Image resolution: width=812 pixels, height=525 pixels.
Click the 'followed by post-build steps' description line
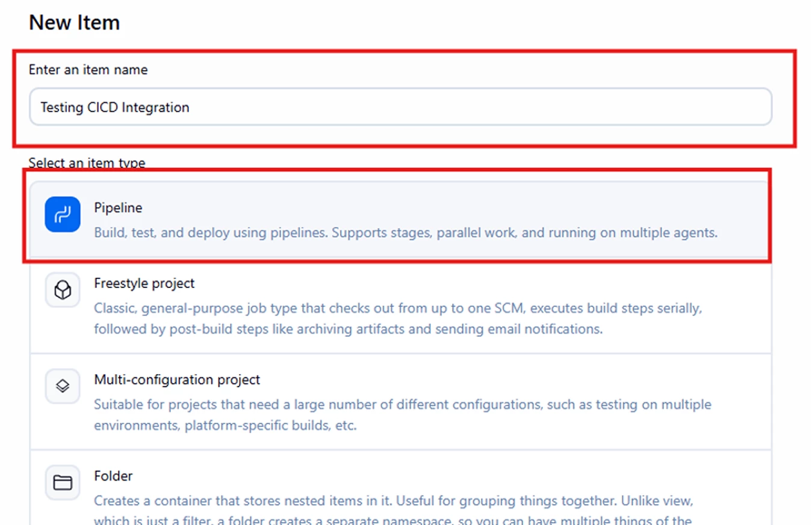349,330
